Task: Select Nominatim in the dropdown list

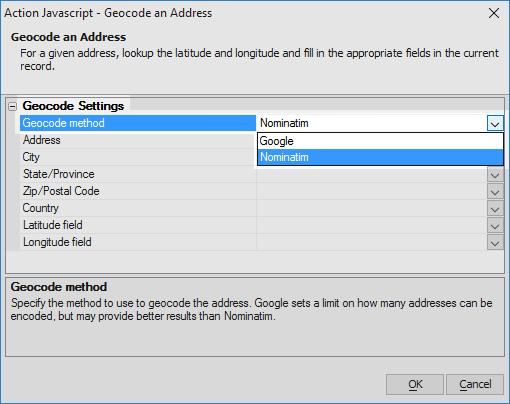Action: click(x=380, y=157)
